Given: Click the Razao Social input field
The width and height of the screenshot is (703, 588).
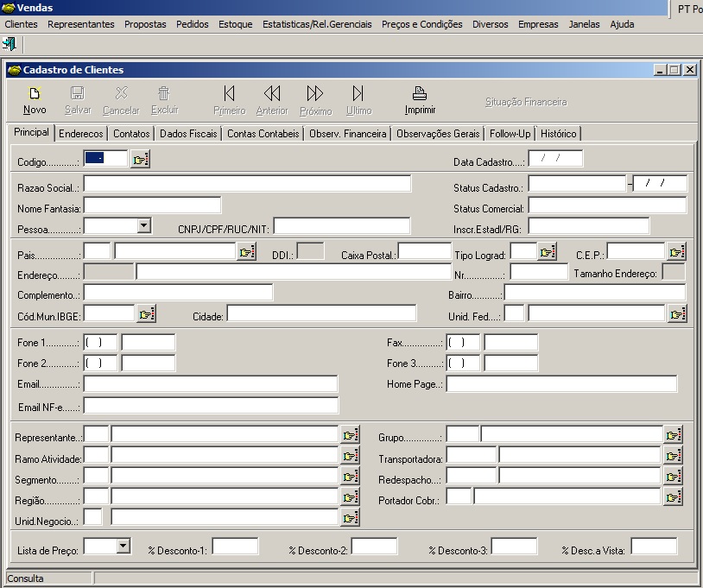Looking at the screenshot, I should [247, 184].
